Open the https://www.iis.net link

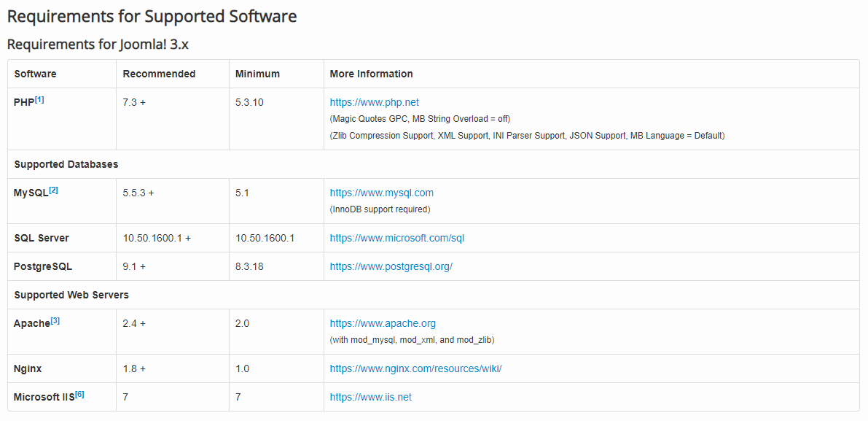pyautogui.click(x=371, y=397)
